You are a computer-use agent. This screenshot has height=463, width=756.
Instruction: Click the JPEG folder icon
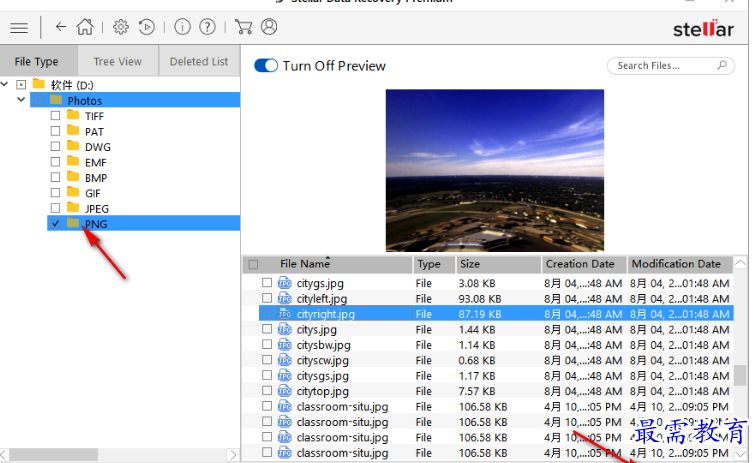click(73, 208)
